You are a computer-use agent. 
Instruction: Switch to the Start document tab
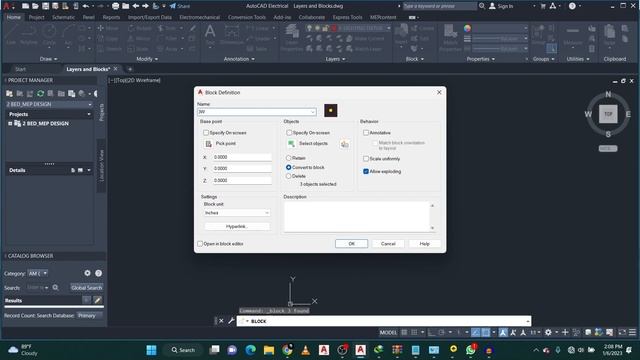pos(20,69)
